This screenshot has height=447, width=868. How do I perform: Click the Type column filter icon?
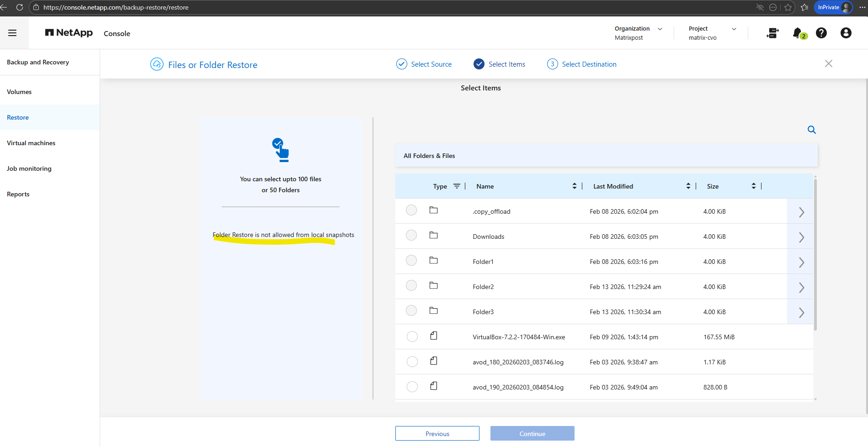(457, 186)
